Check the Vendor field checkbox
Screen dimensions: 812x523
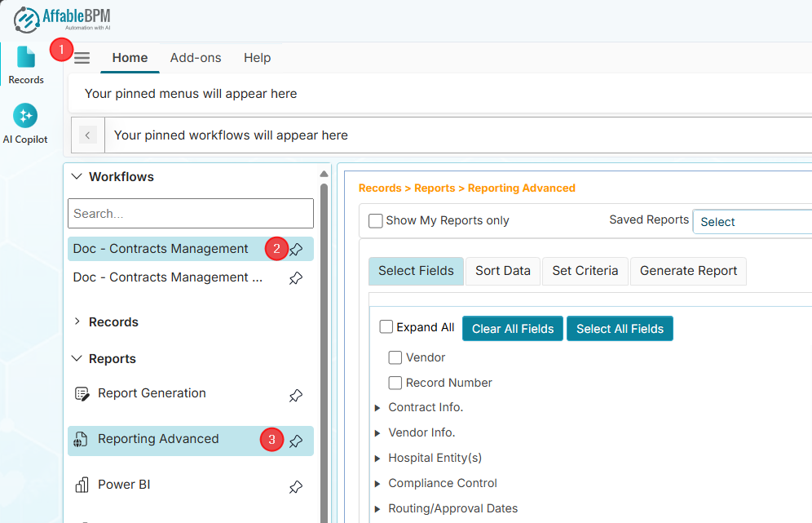click(395, 357)
